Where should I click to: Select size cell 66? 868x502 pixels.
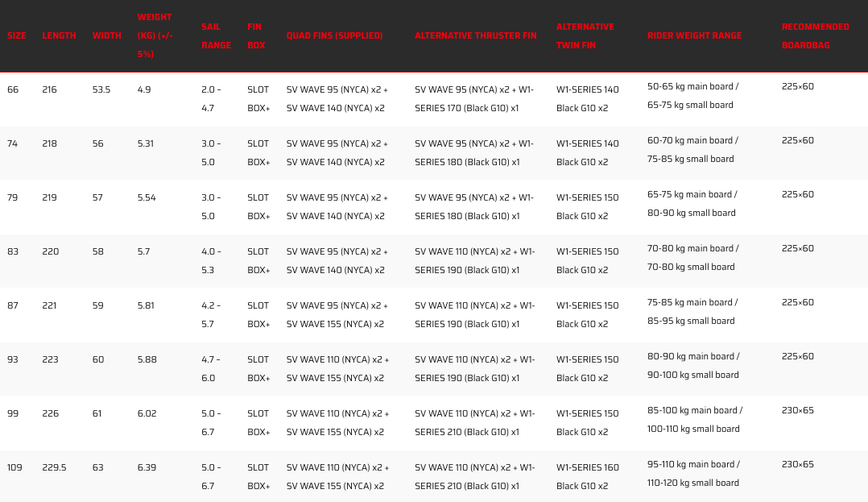pos(13,89)
